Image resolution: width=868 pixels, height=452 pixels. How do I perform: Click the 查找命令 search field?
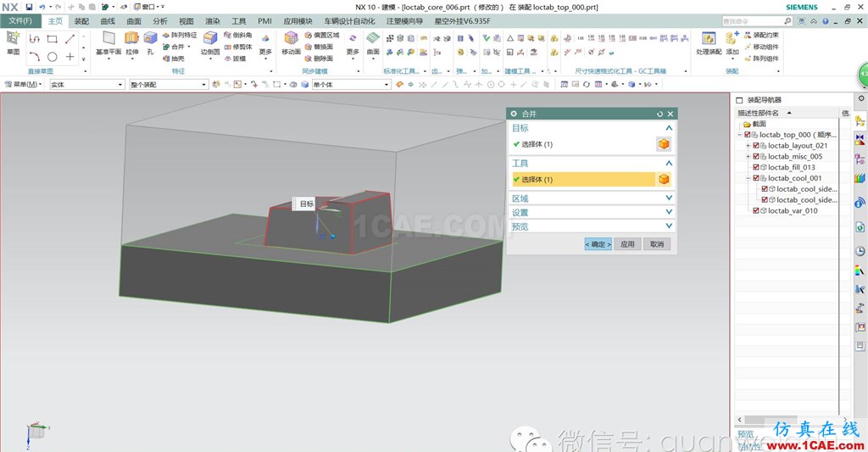click(x=756, y=20)
